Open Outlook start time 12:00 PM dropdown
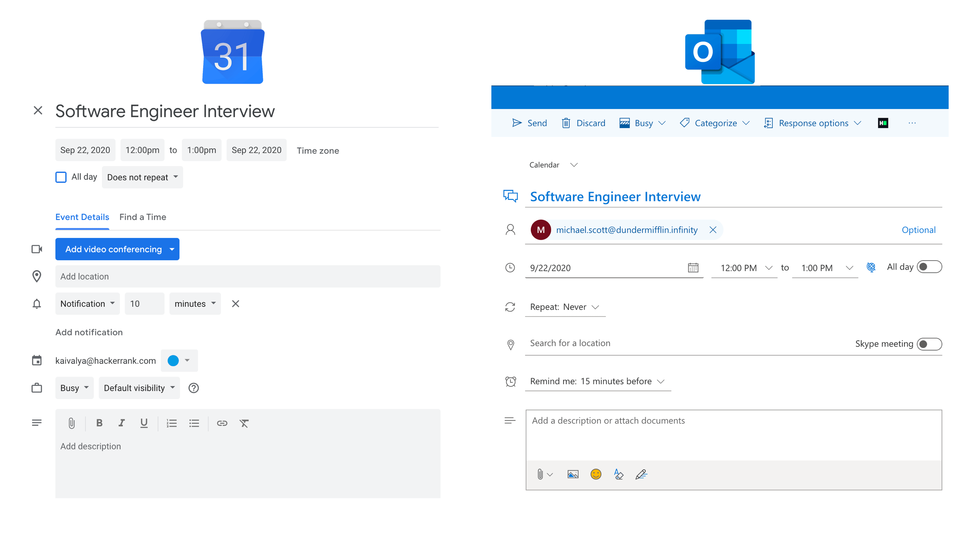The width and height of the screenshot is (980, 551). [744, 268]
